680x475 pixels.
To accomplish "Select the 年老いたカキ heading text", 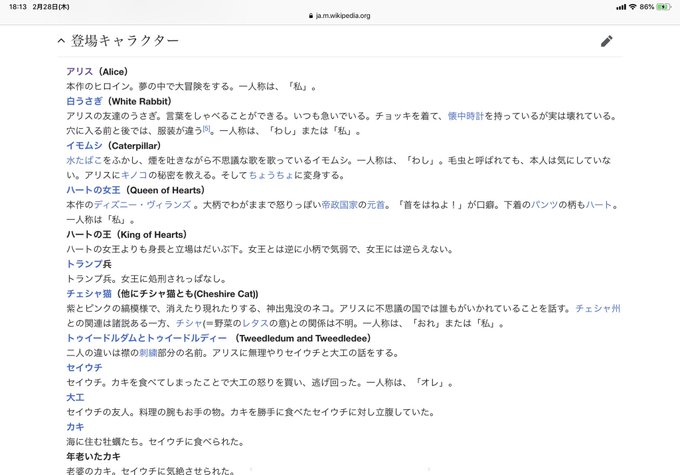I will 93,456.
